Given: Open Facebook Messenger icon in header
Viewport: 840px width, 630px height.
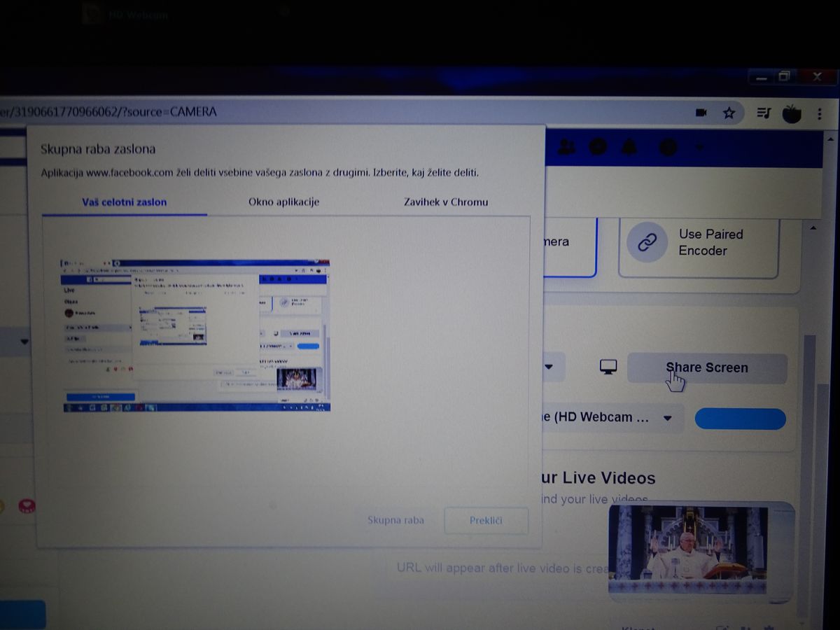Looking at the screenshot, I should tap(597, 147).
